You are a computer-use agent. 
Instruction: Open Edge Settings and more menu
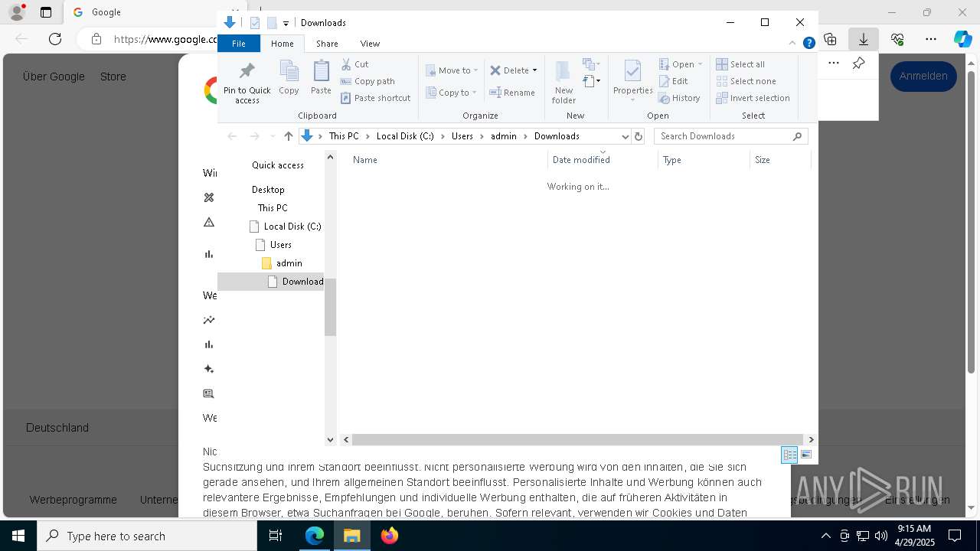coord(931,39)
